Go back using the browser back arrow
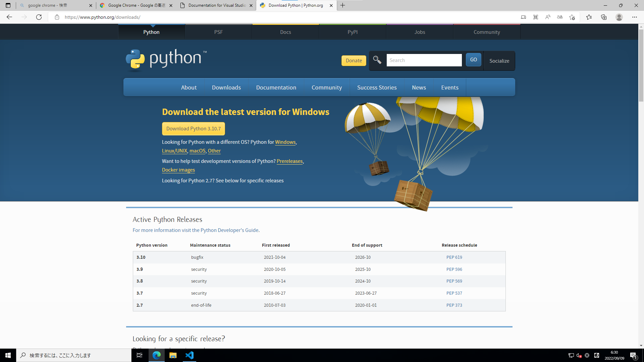 [x=9, y=17]
